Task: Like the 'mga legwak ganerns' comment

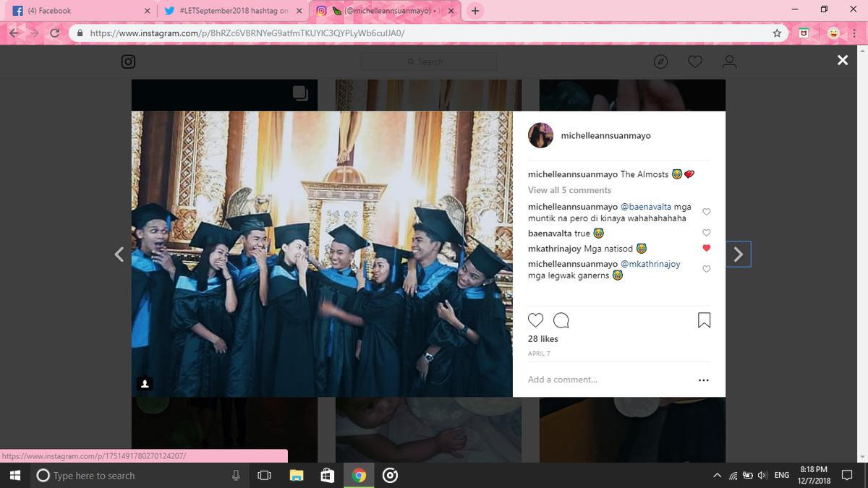Action: [x=707, y=269]
